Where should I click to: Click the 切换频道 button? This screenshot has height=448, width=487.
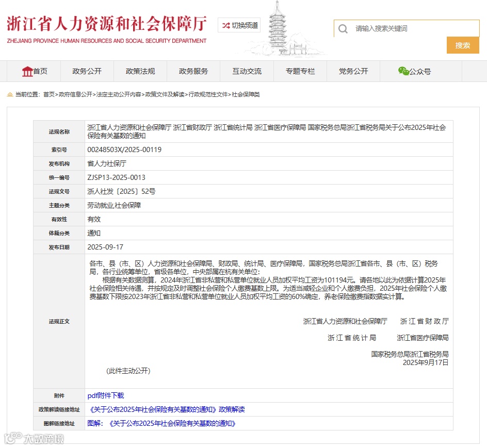[239, 25]
